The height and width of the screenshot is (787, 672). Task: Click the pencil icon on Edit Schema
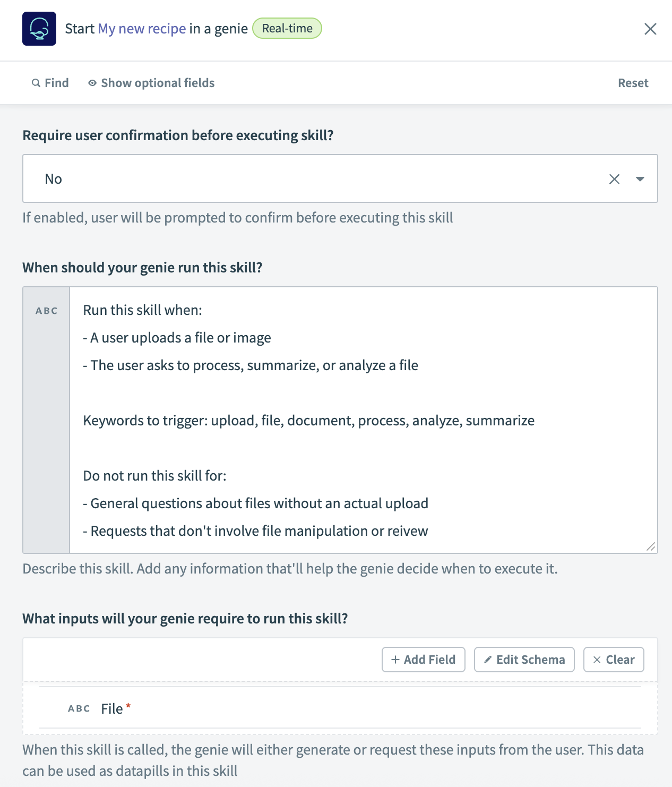(x=488, y=660)
